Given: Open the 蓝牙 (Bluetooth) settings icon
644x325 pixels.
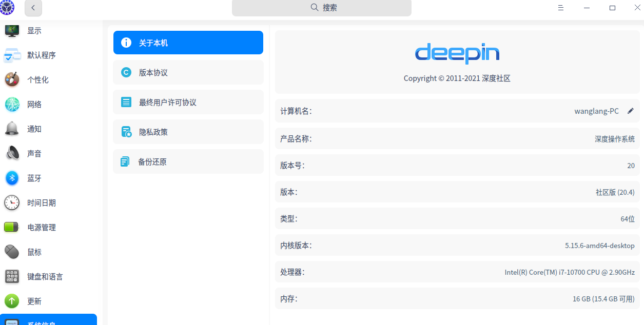Looking at the screenshot, I should coord(11,178).
